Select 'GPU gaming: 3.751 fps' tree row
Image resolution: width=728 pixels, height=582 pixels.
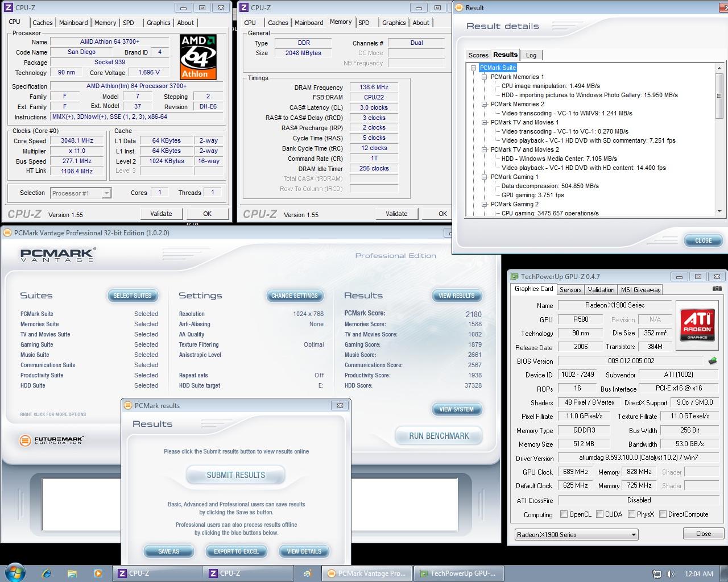click(x=532, y=195)
